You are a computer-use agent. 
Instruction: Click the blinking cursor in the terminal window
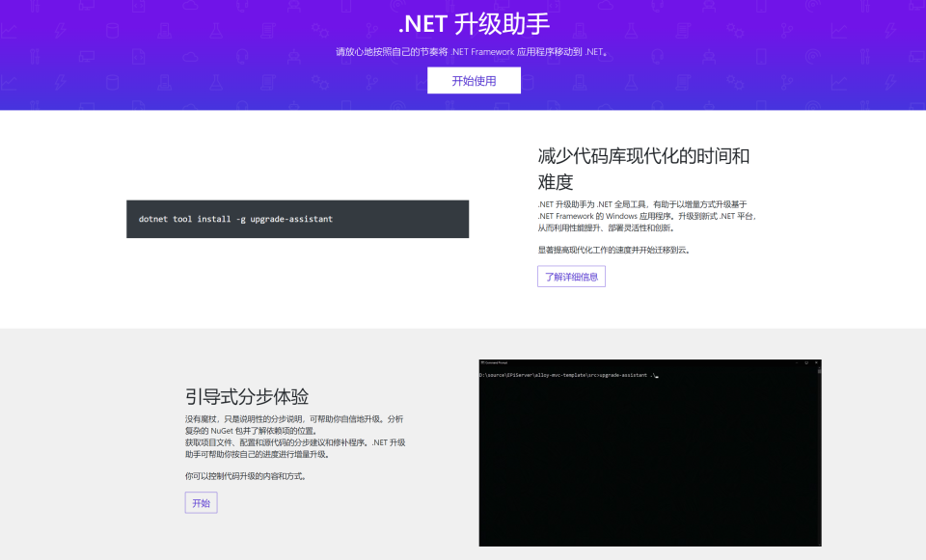point(658,374)
